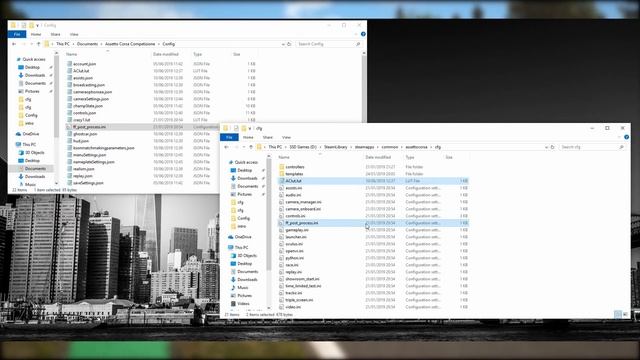Select video.ini in cfg window
640x360 pixels.
point(293,307)
